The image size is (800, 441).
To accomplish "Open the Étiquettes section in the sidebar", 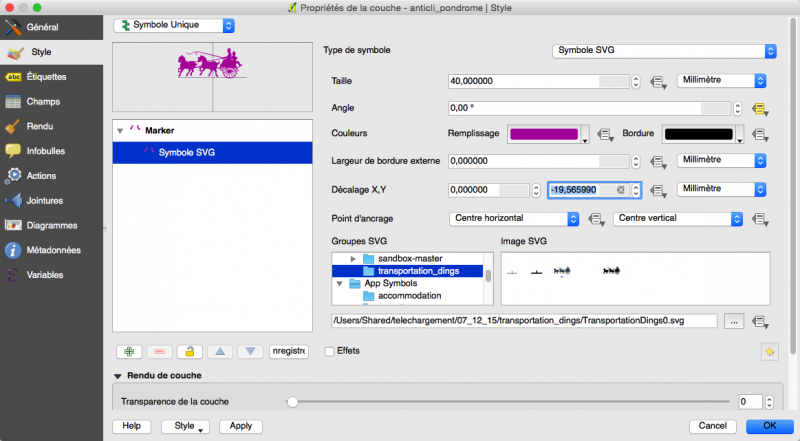I will [48, 76].
